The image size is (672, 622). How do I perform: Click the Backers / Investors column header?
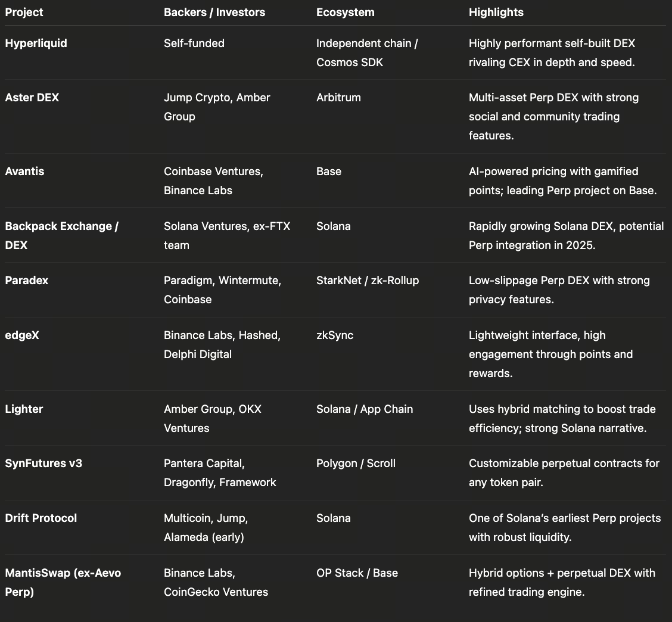click(x=214, y=12)
